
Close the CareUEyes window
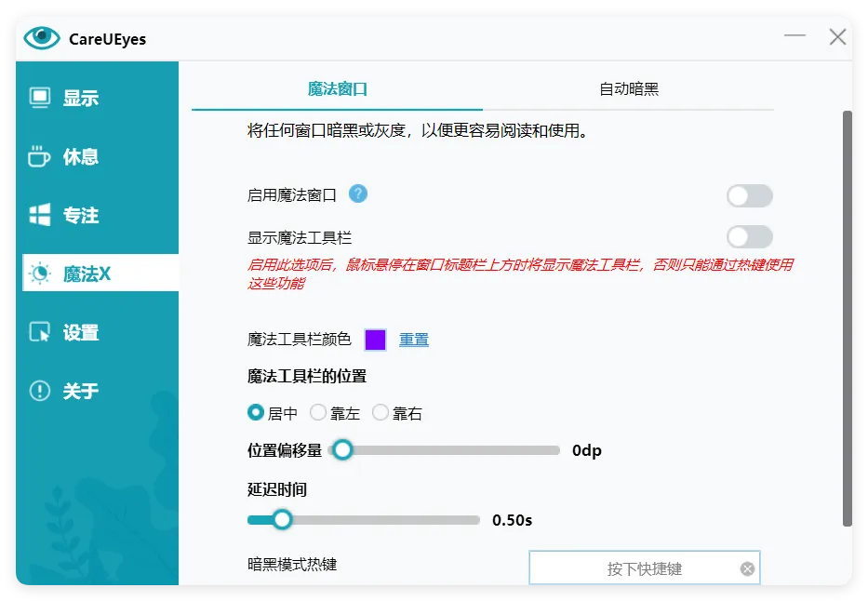[x=837, y=36]
